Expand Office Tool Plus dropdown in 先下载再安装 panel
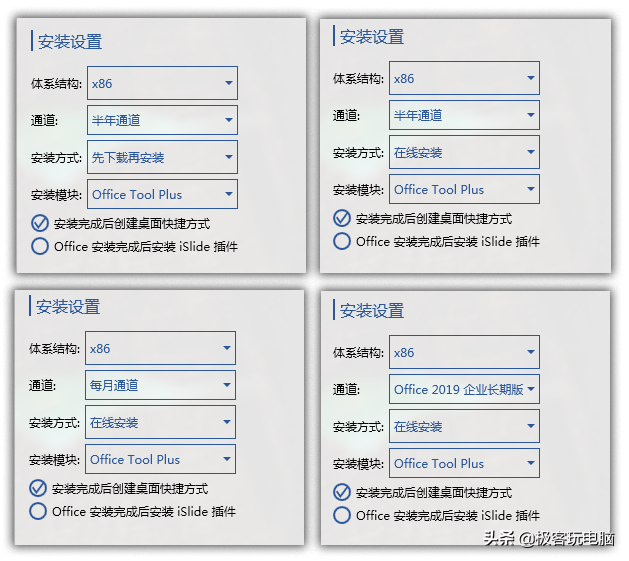 (x=162, y=194)
